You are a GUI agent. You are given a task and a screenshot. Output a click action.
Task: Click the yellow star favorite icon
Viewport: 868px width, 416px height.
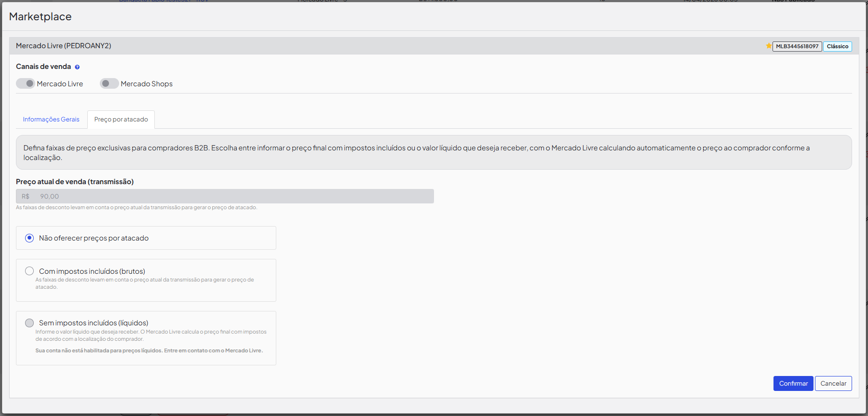pos(769,46)
